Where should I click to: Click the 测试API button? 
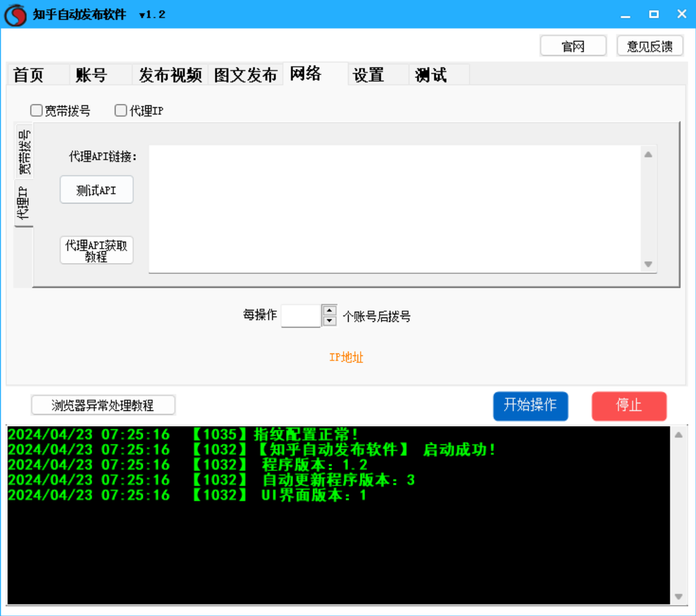pos(97,190)
